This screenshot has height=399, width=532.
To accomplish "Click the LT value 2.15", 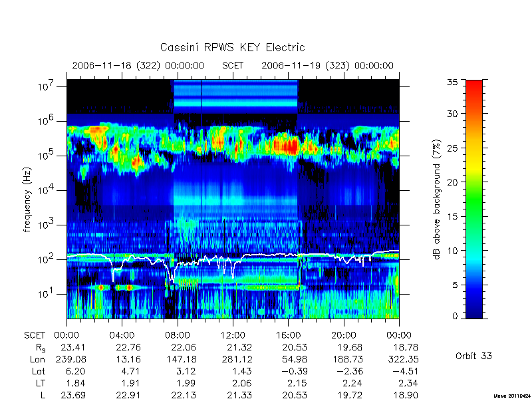I will 297,383.
